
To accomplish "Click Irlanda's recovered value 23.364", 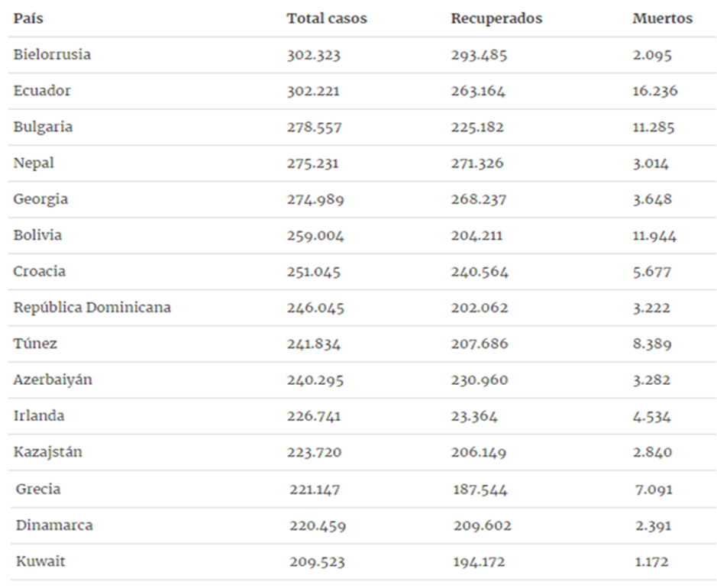I will (x=474, y=416).
